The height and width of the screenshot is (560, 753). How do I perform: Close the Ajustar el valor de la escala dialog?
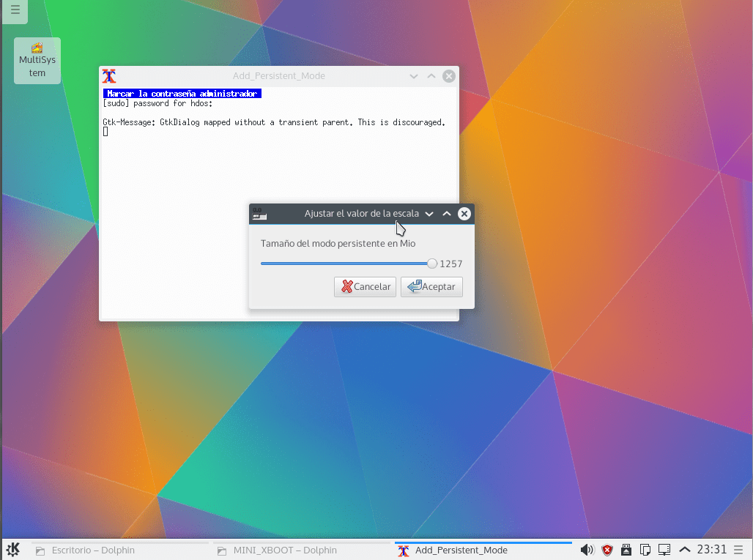click(x=464, y=214)
